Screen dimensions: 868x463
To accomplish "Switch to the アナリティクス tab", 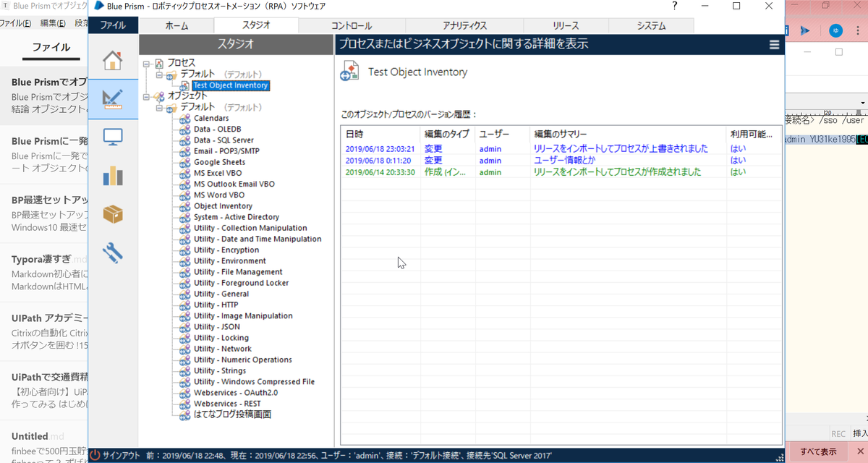I will (x=465, y=25).
